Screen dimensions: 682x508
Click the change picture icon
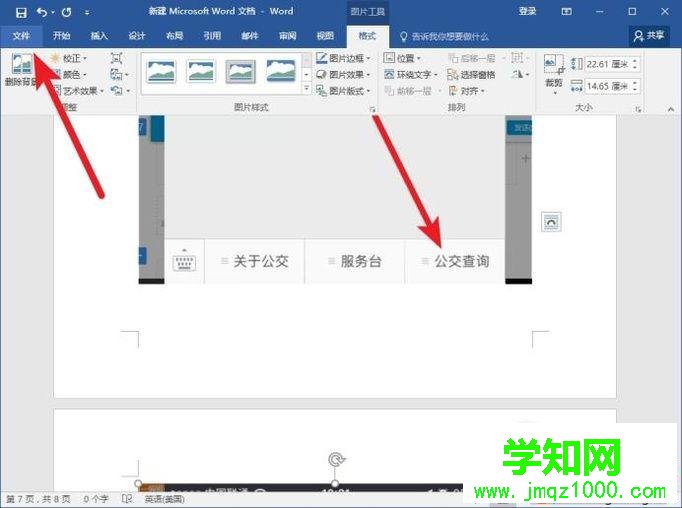[118, 75]
